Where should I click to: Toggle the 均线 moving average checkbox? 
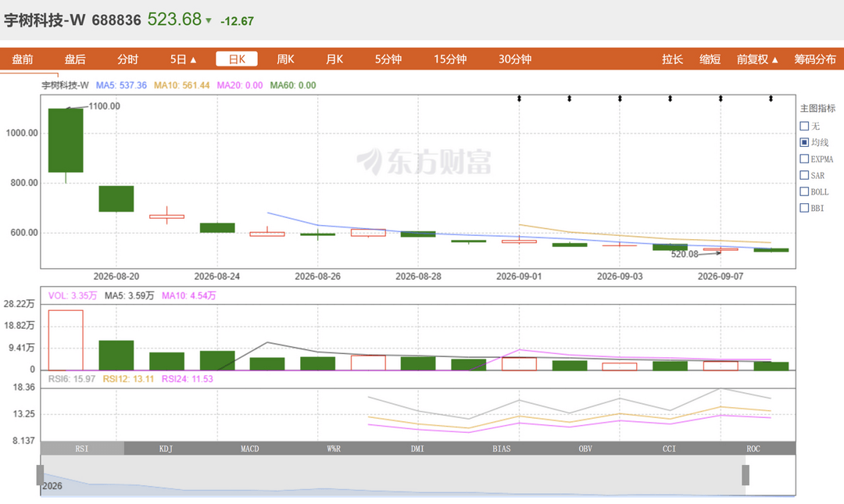coord(804,142)
